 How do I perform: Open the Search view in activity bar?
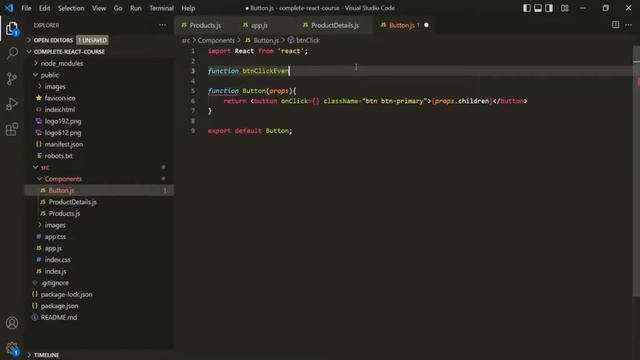[12, 53]
